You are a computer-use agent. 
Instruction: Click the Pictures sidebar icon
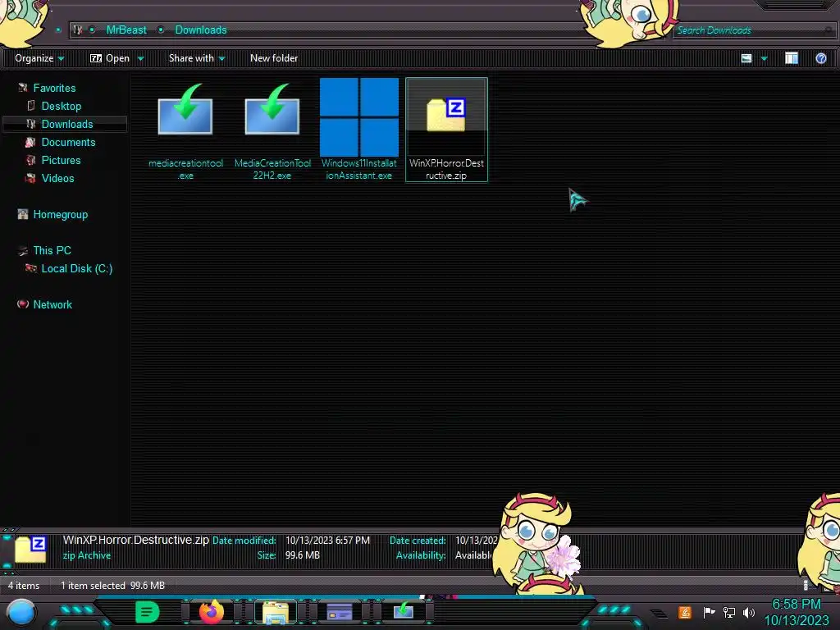[x=30, y=160]
